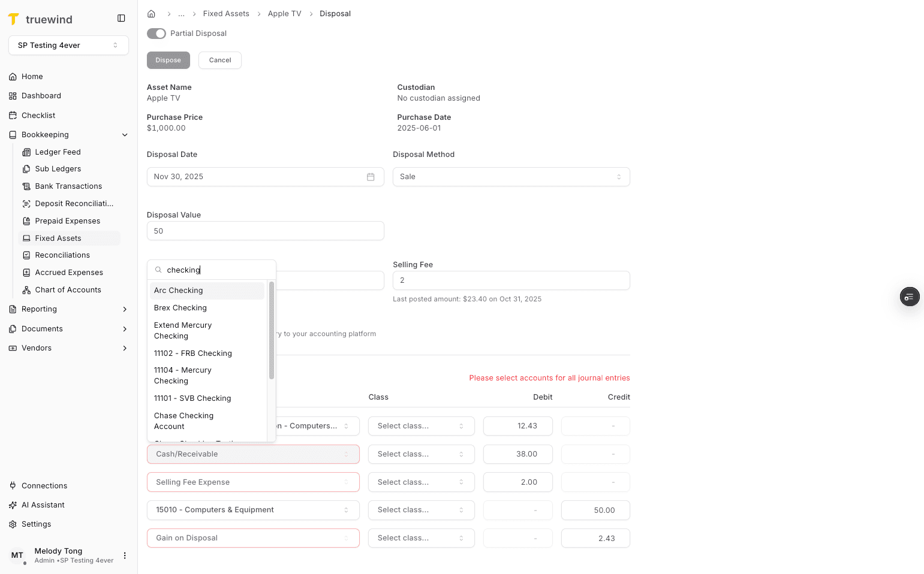Toggle Partial Disposal off
924x574 pixels.
point(156,34)
